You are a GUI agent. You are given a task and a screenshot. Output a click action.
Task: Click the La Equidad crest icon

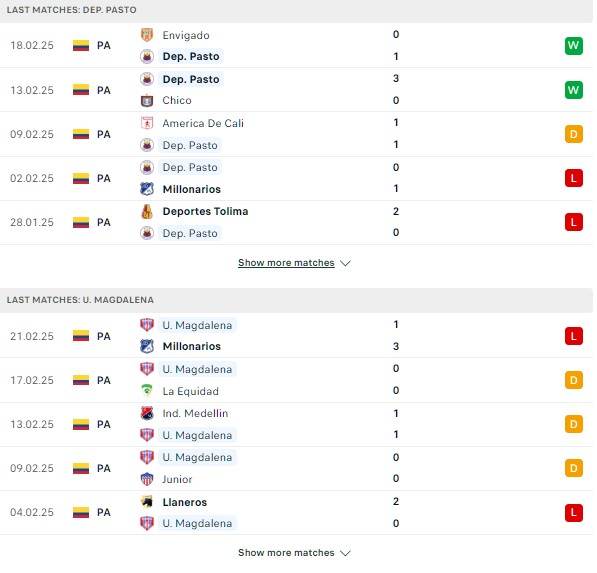[147, 391]
